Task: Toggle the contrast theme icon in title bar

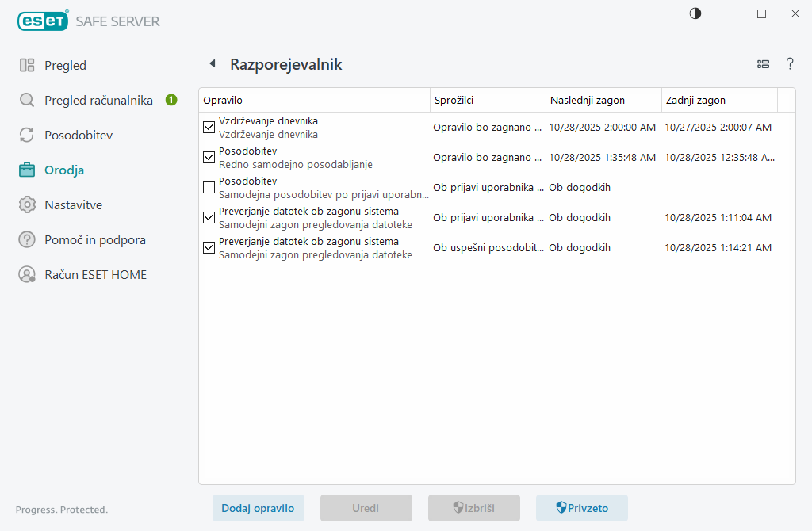Action: point(695,13)
